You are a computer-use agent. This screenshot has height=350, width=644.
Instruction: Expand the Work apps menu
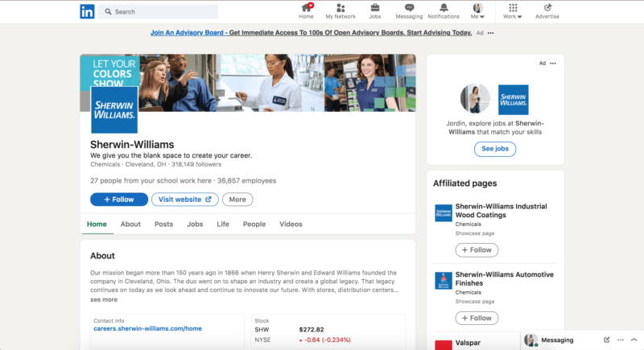pos(513,11)
